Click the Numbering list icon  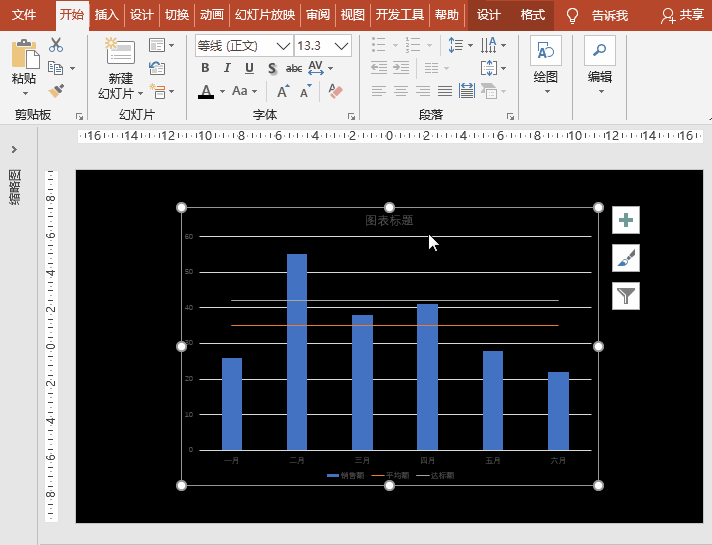click(x=413, y=45)
